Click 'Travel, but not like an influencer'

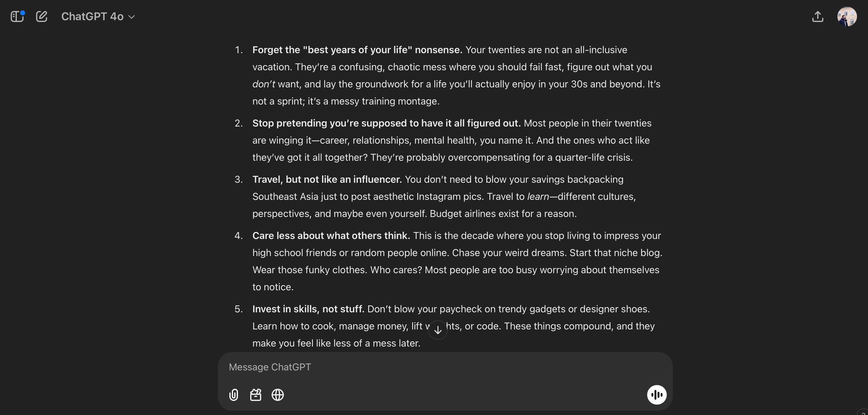pos(327,179)
